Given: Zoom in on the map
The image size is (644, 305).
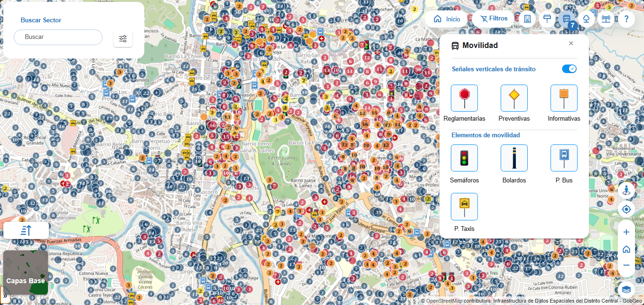Looking at the screenshot, I should point(626,232).
